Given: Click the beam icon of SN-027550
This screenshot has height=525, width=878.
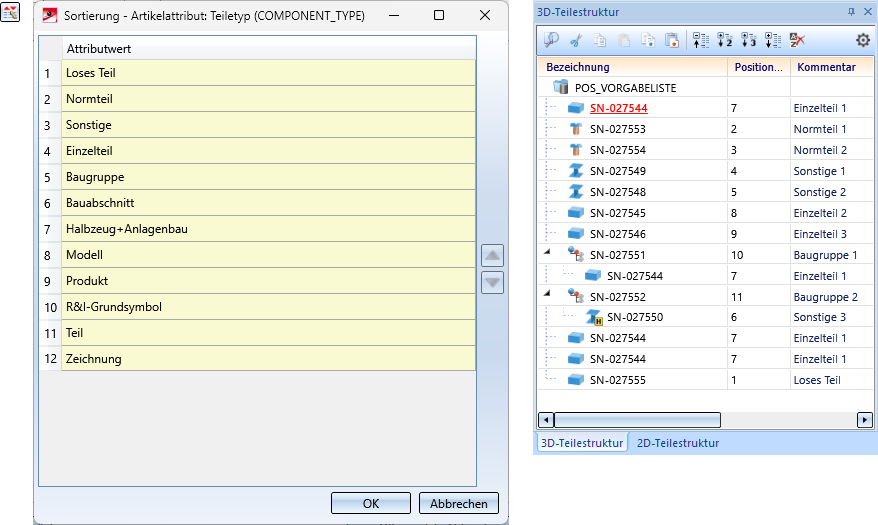Looking at the screenshot, I should click(x=594, y=317).
